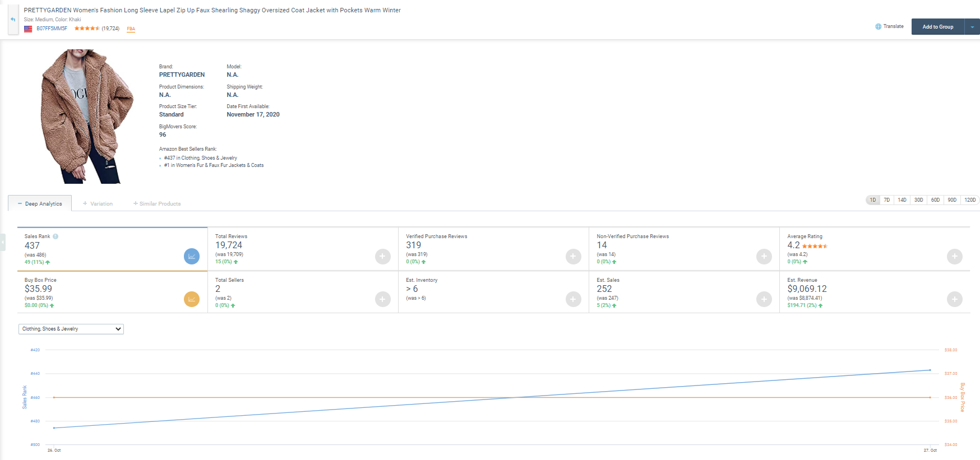Click the ASIN B07FF5MM5F text
Image resolution: width=980 pixels, height=460 pixels.
coord(52,29)
